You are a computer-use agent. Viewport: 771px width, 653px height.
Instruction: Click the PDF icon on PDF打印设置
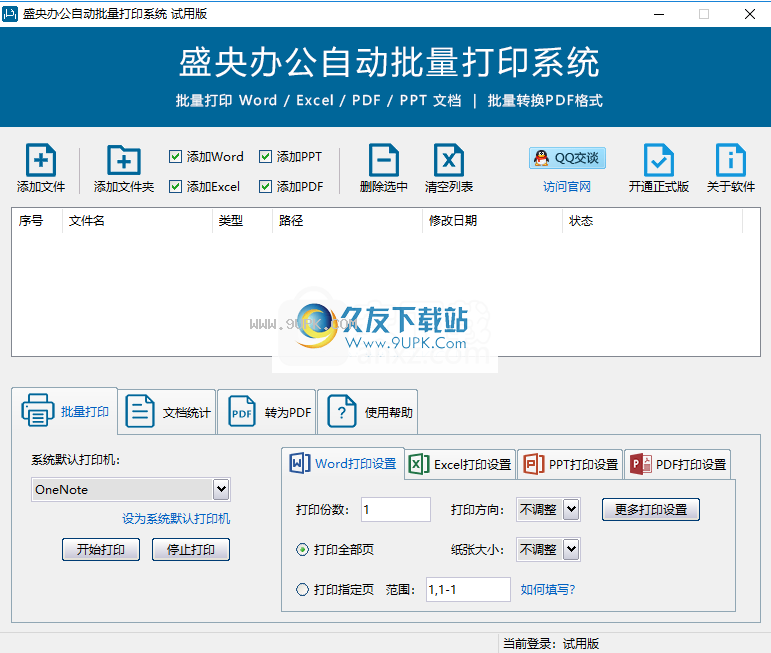point(641,464)
